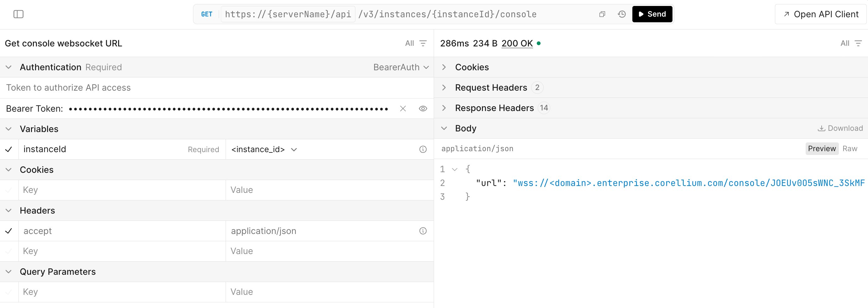Toggle empty Cookies row checkbox
The width and height of the screenshot is (868, 308).
click(x=9, y=190)
